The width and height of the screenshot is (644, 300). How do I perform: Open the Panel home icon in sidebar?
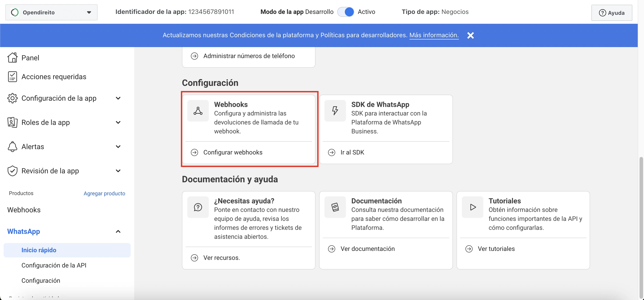click(12, 57)
